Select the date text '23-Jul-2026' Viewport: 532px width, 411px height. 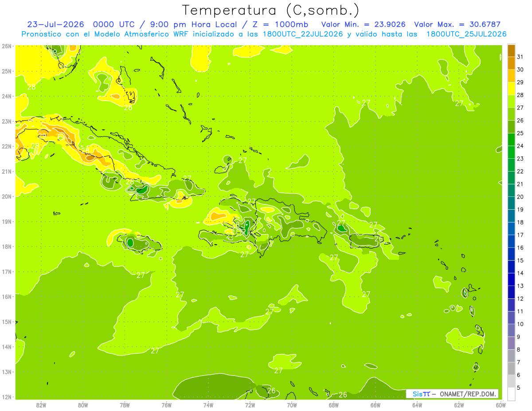click(x=55, y=24)
